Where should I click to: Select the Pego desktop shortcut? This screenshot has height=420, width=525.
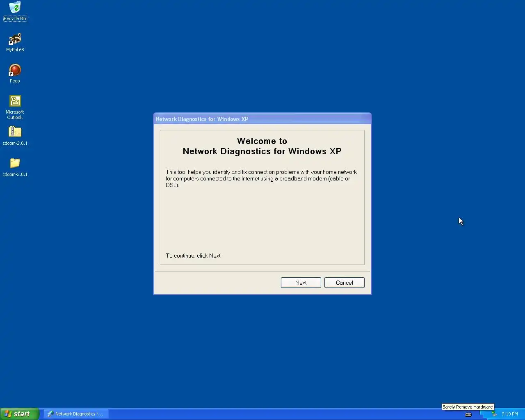(x=15, y=73)
